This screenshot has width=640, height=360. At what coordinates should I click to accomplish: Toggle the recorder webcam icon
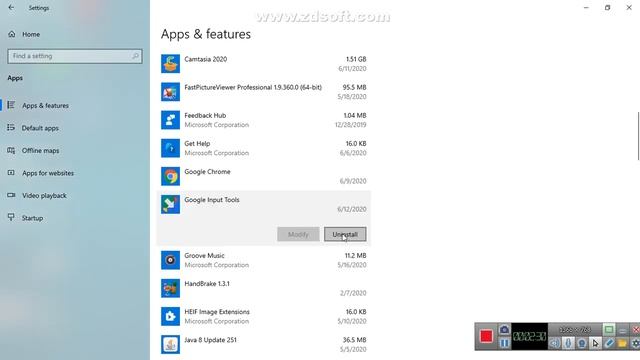tap(582, 343)
